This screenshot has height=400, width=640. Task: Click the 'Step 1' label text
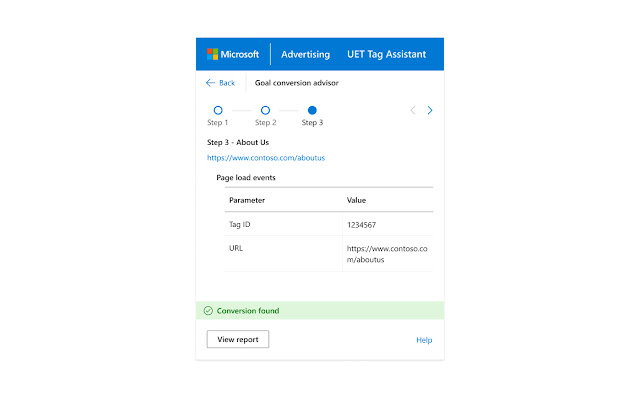point(218,122)
